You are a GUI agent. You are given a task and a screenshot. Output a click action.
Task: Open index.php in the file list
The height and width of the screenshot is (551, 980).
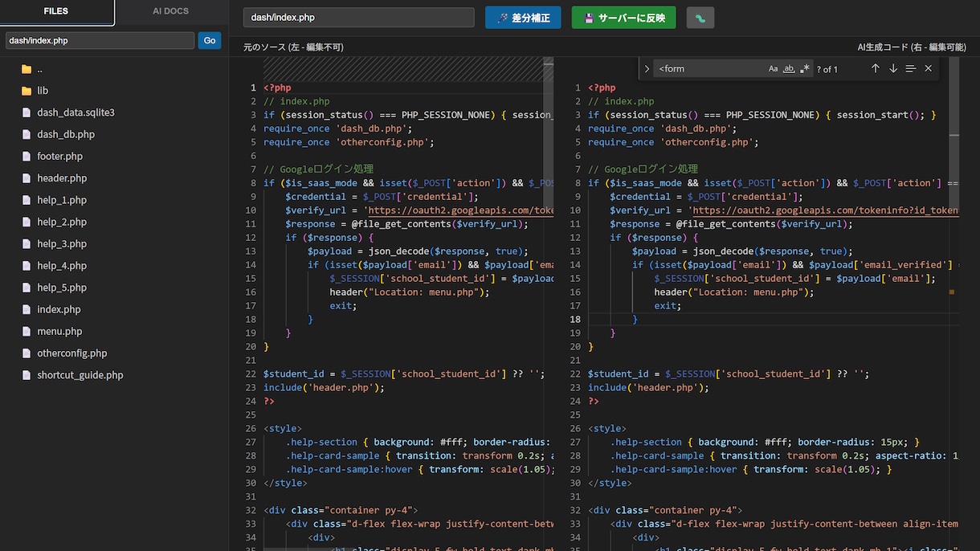59,309
